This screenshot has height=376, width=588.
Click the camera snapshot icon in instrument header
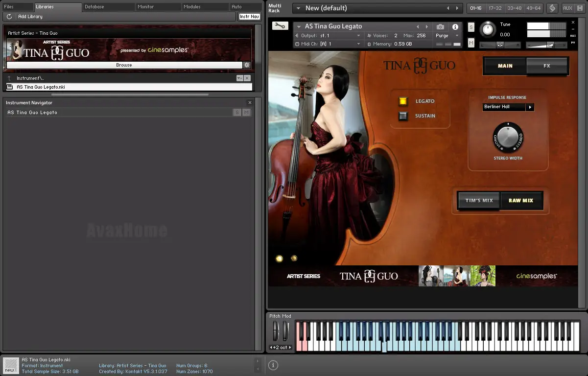click(440, 27)
